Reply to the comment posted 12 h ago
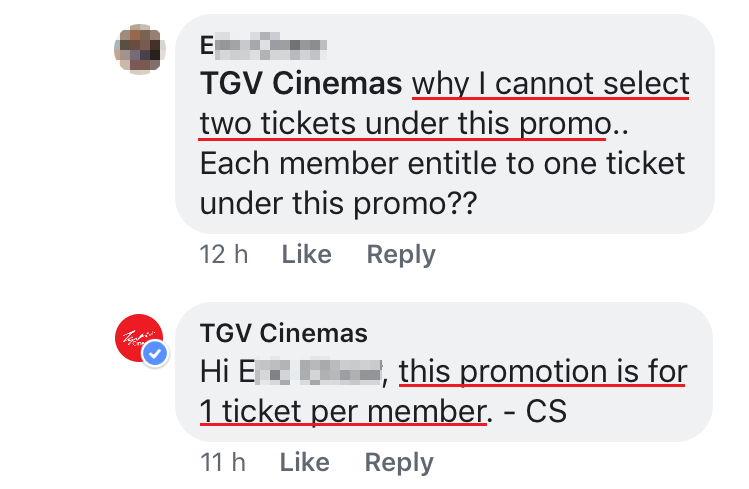Screen dimensions: 749x489 tap(400, 255)
